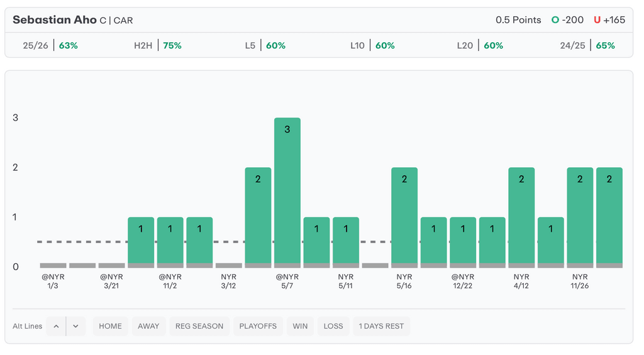Toggle the HOME games filter
644x355 pixels.
coord(110,326)
